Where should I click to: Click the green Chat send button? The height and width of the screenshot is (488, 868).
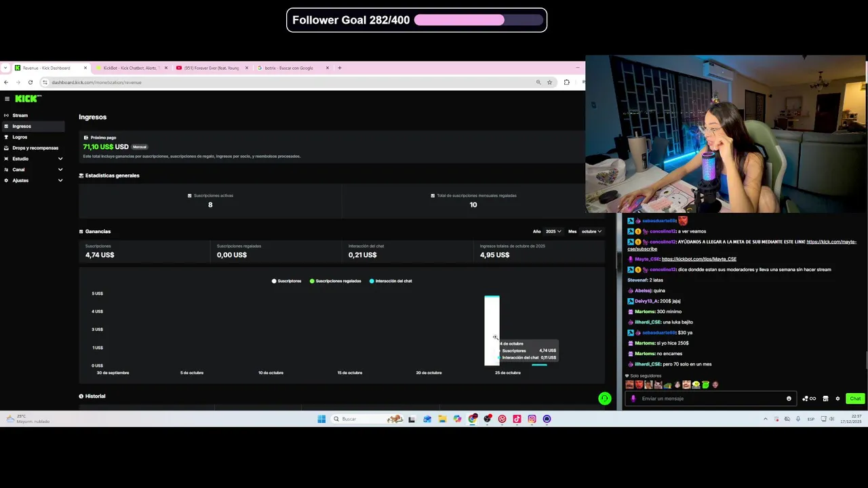pos(855,399)
